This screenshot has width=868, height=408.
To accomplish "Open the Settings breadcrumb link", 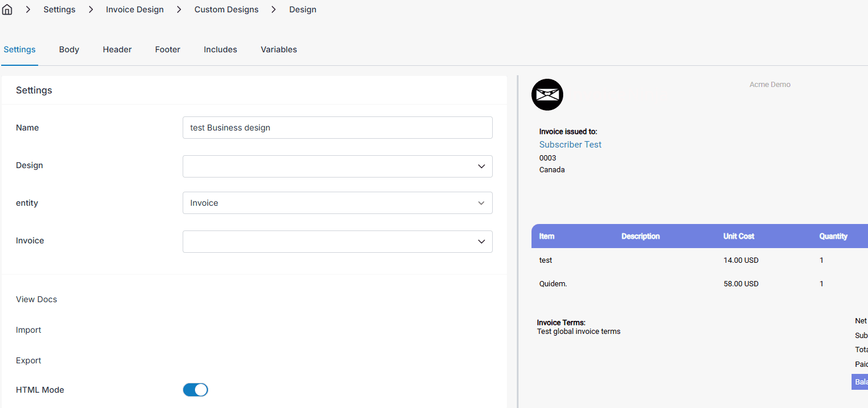I will (x=59, y=9).
